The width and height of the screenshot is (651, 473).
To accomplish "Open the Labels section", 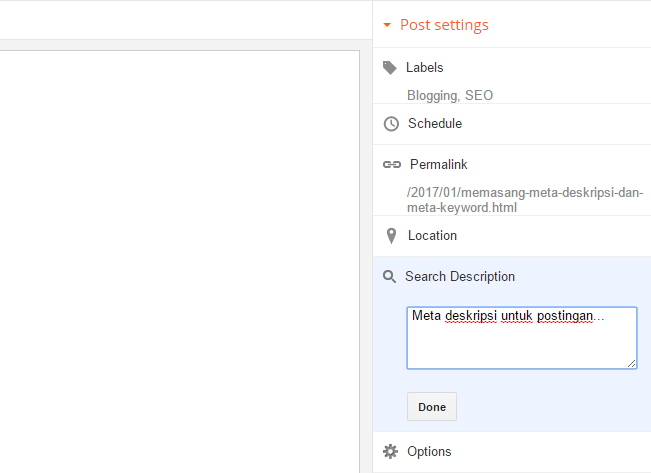I will [425, 68].
